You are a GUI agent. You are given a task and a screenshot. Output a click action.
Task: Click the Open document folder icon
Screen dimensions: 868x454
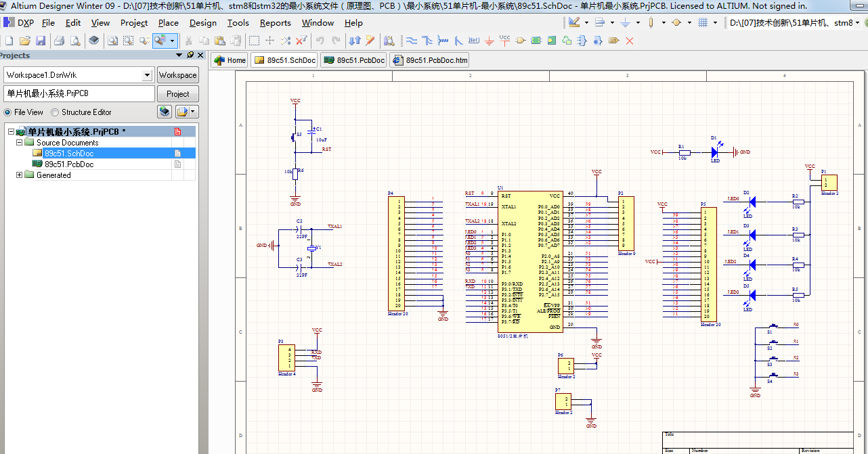(x=24, y=41)
